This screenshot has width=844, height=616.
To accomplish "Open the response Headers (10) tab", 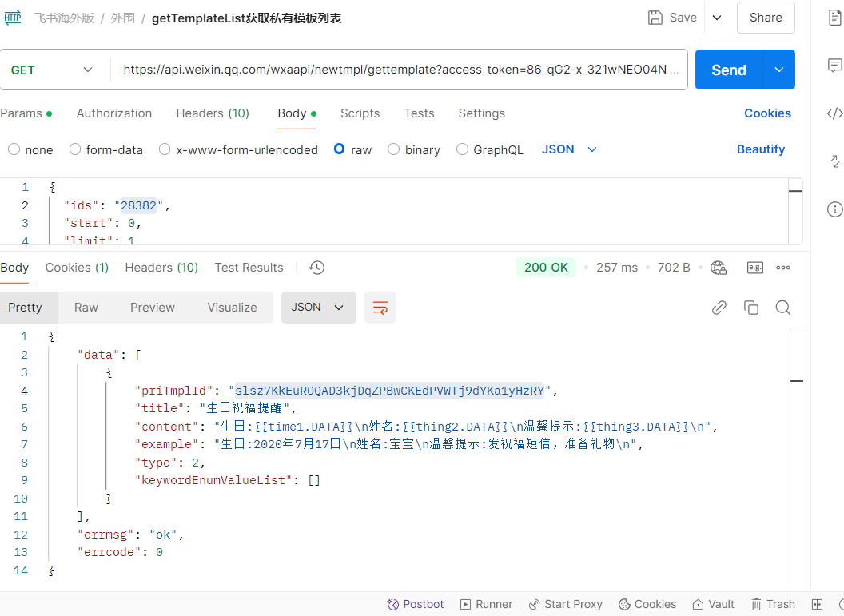I will (x=161, y=268).
